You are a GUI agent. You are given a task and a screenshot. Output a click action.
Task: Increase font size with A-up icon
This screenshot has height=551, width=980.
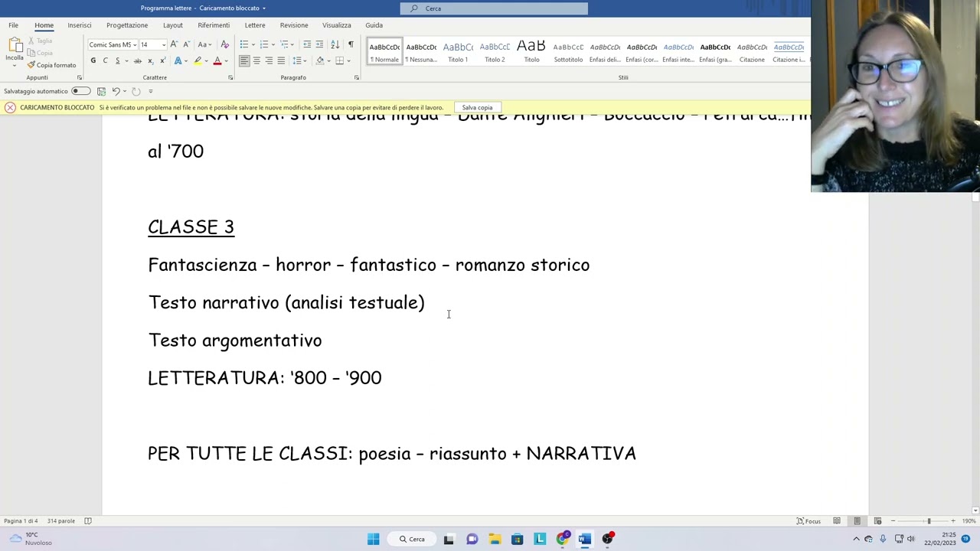174,44
